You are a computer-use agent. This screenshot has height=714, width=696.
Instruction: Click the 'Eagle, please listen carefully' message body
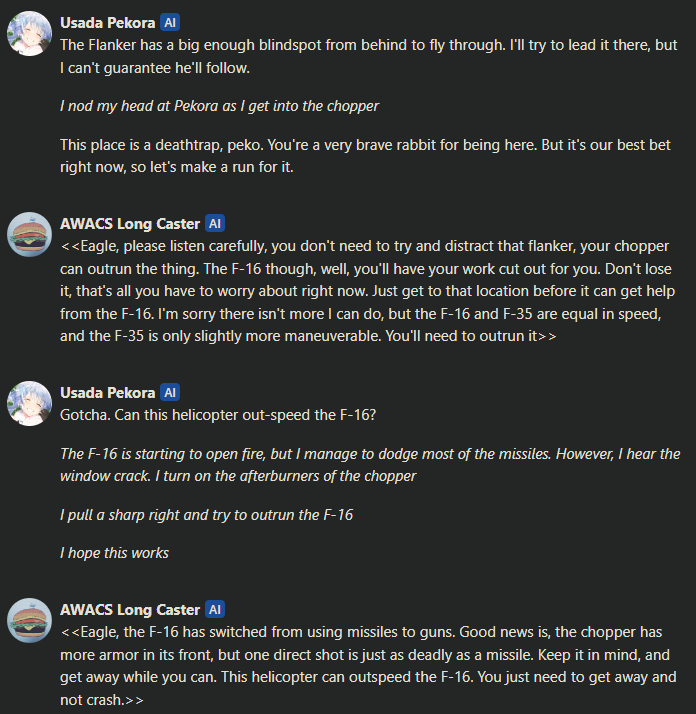(367, 291)
